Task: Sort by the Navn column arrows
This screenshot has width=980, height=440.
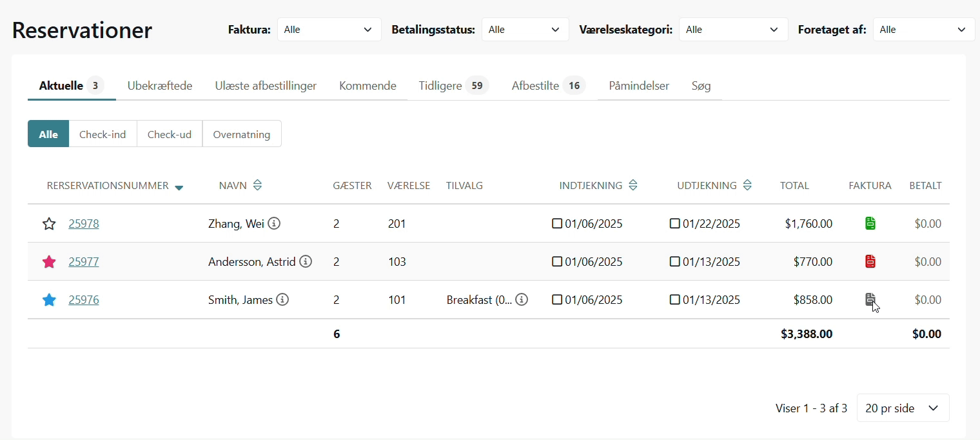Action: point(257,186)
